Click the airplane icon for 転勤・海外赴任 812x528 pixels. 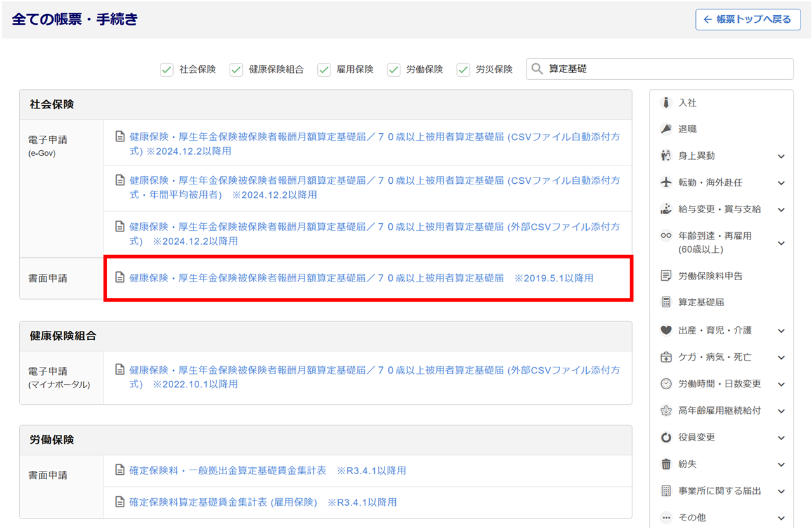(x=666, y=183)
